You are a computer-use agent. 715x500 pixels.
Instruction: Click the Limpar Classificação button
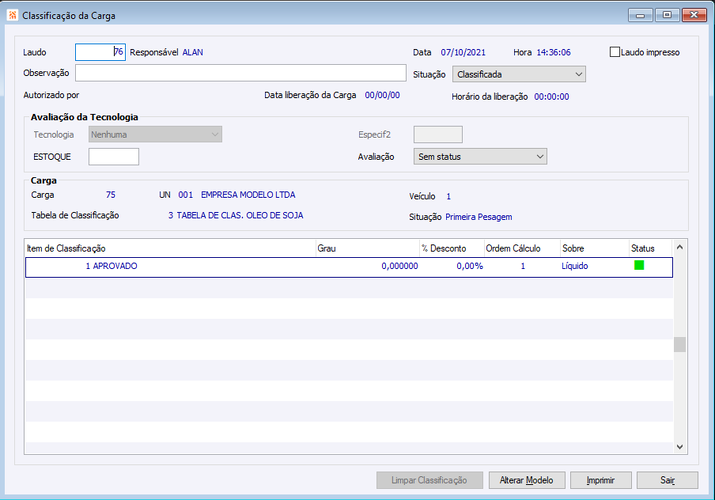pos(429,480)
